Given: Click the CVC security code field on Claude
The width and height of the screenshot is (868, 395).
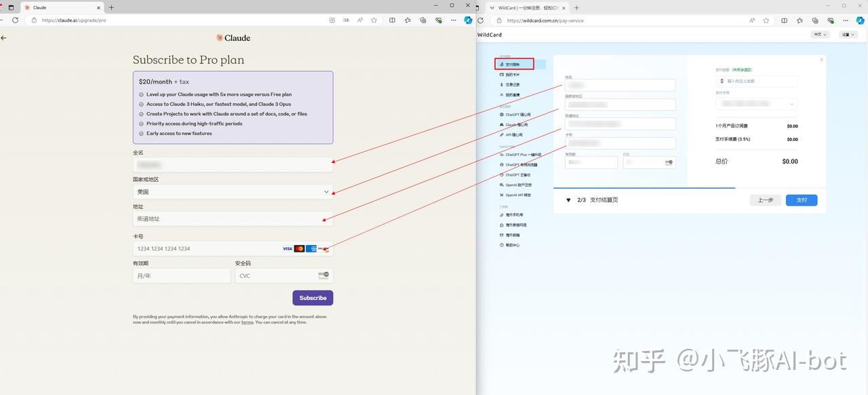Looking at the screenshot, I should tap(284, 276).
